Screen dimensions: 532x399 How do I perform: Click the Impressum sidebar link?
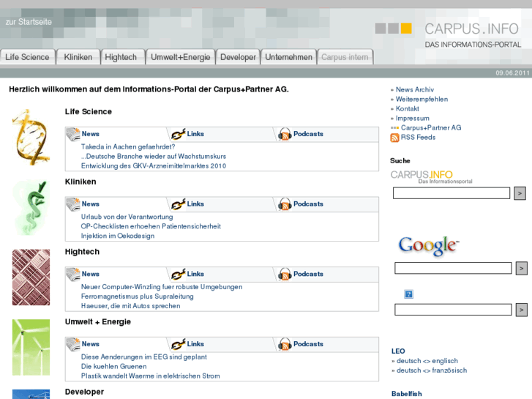pyautogui.click(x=412, y=118)
